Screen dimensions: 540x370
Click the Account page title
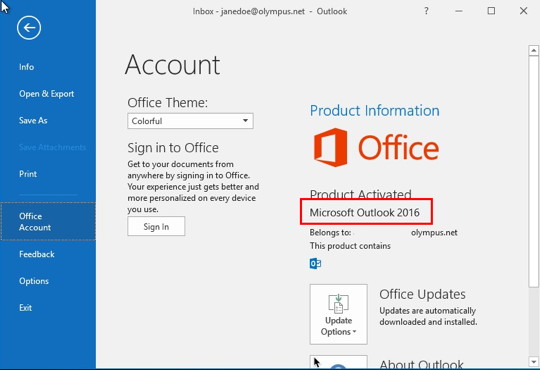173,65
